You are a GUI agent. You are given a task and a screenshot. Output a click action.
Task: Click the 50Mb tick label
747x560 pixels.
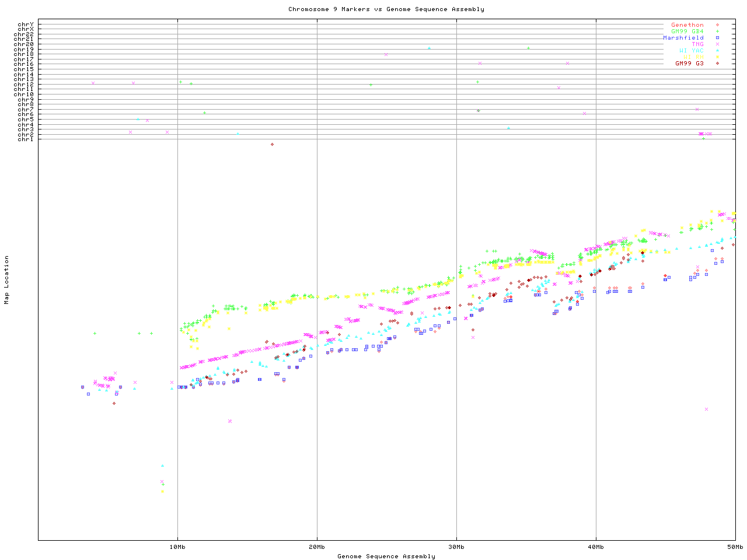coord(735,547)
